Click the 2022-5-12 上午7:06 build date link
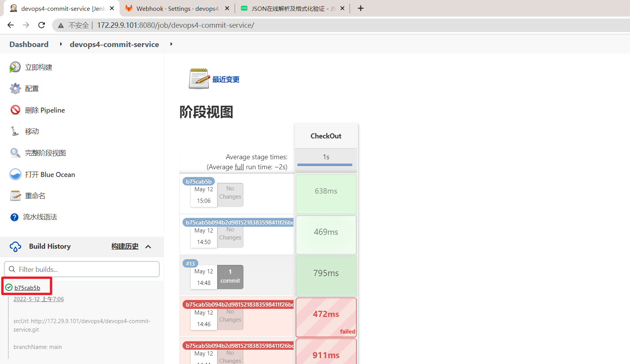The width and height of the screenshot is (630, 364). [39, 299]
